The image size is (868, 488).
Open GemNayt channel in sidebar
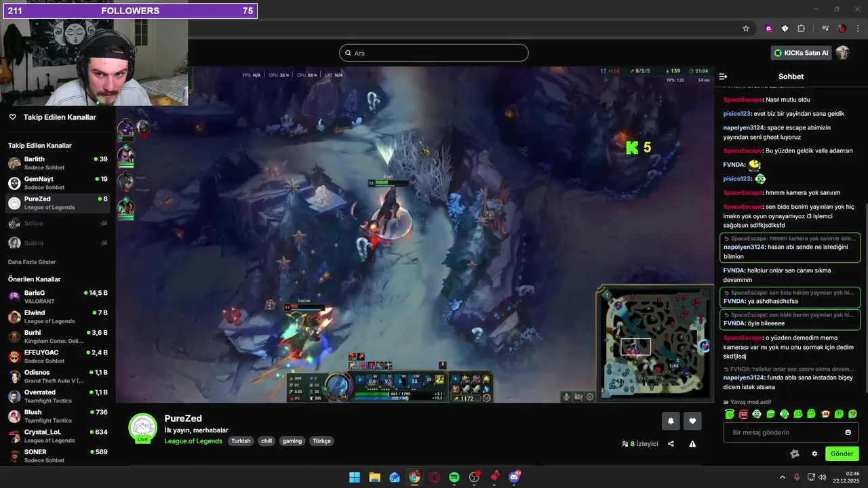tap(58, 183)
